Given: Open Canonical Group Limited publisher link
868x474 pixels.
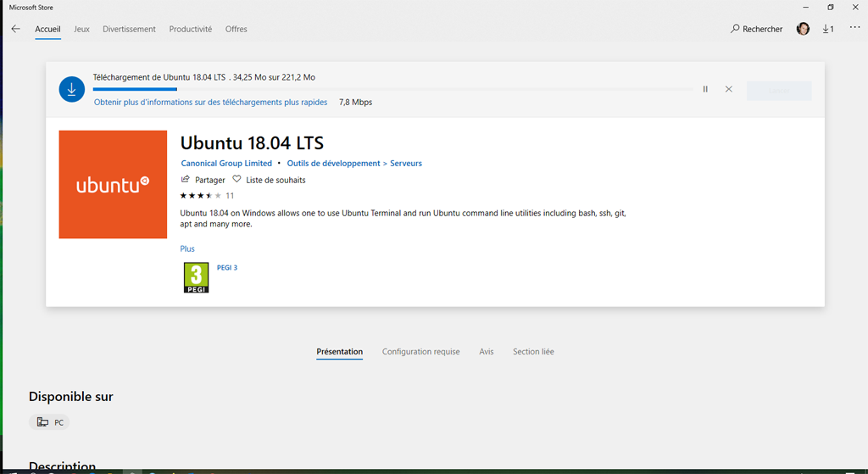Looking at the screenshot, I should [x=226, y=164].
